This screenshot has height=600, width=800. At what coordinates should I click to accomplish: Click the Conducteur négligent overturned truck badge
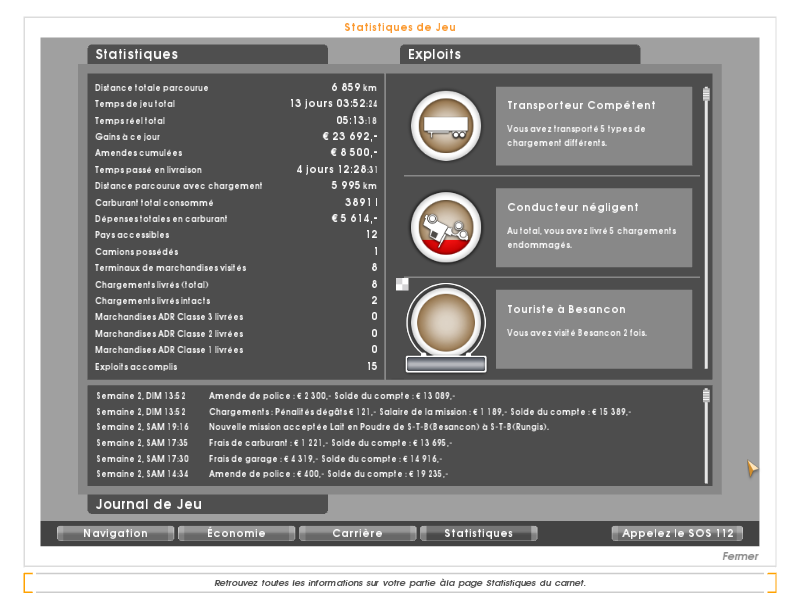[446, 228]
